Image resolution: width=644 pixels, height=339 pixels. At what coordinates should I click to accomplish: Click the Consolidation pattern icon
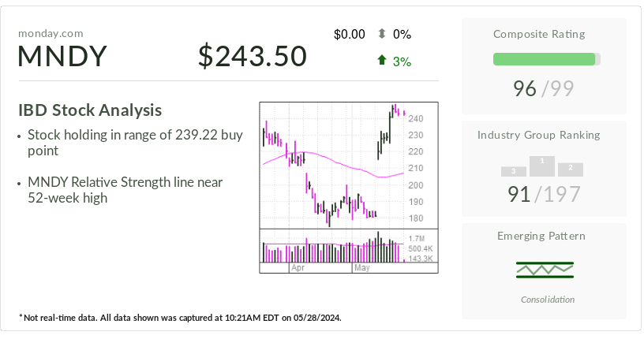pyautogui.click(x=545, y=270)
